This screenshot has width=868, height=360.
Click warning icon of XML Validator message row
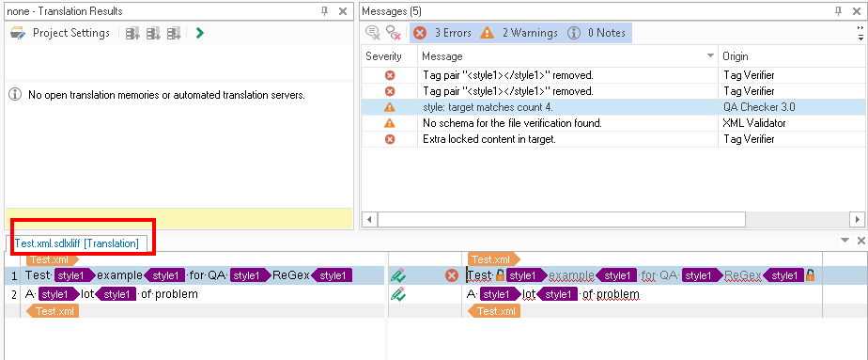pos(390,123)
